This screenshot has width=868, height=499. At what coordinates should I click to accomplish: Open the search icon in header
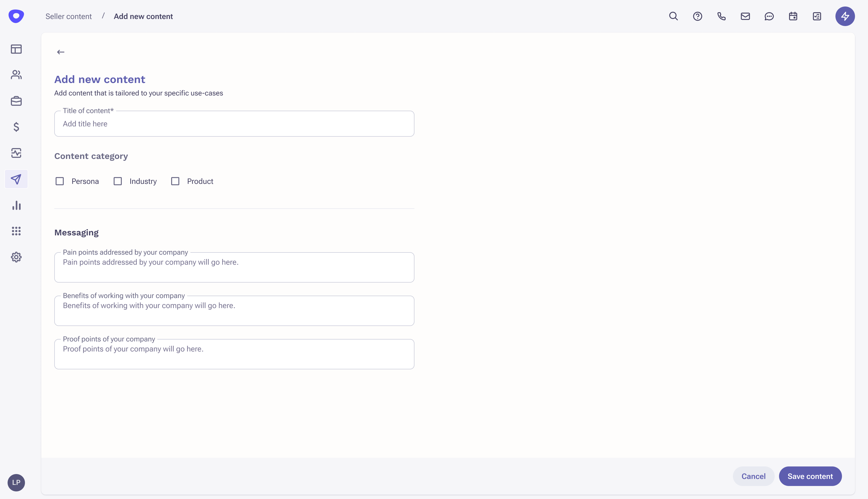click(673, 16)
